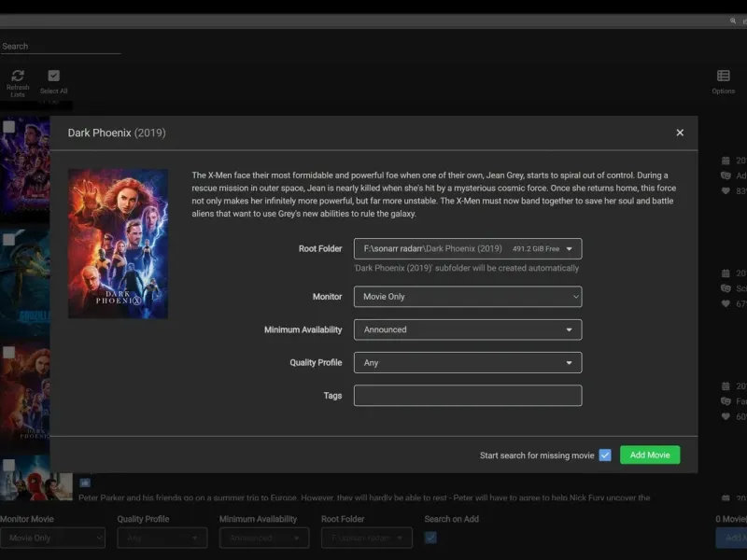This screenshot has height=560, width=747.
Task: Toggle the Godzilla poster row checkbox
Action: point(9,239)
